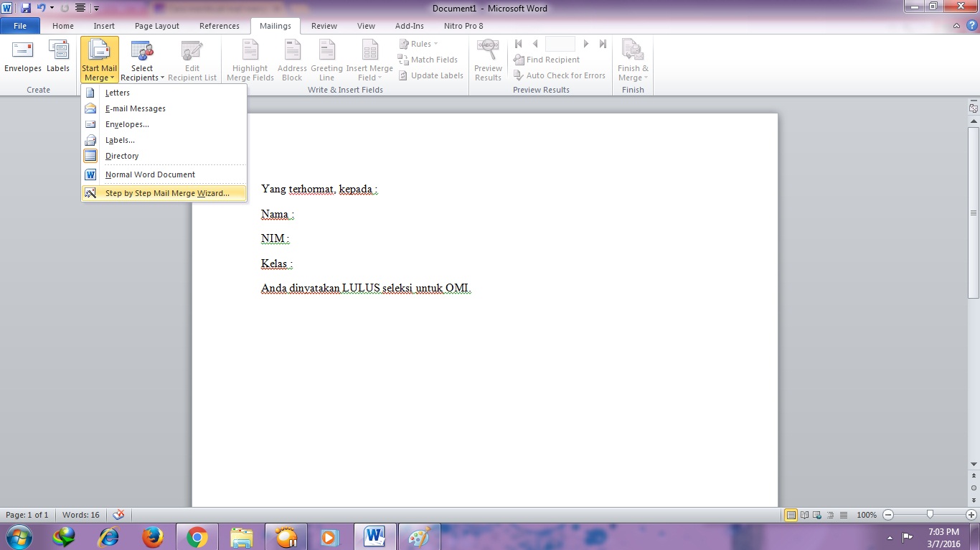Click Auto Check for Errors

tap(560, 75)
